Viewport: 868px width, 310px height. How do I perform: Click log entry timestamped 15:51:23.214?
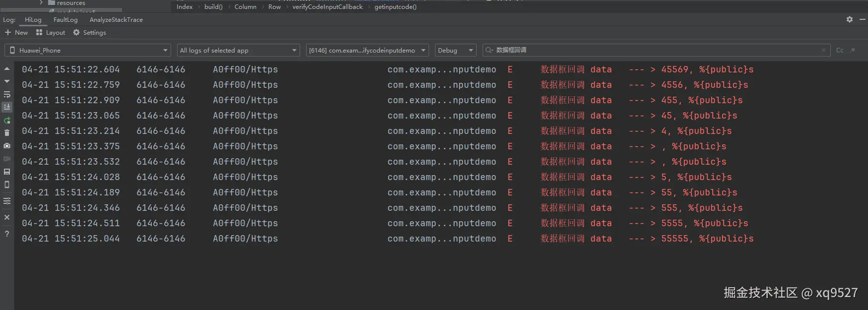pos(441,131)
